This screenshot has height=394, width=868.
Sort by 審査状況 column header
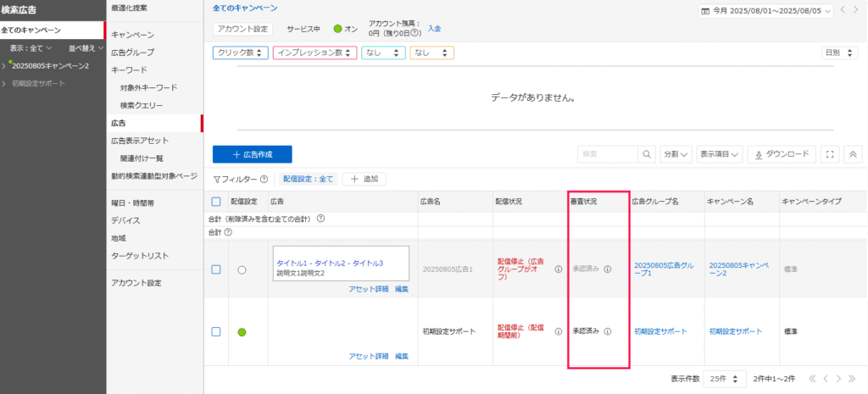pos(584,202)
